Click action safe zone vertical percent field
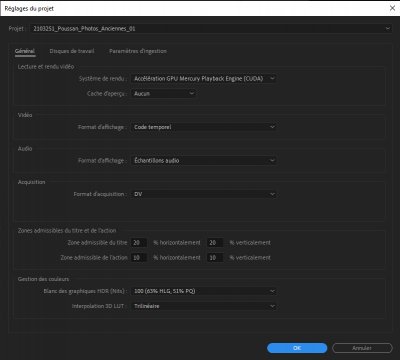The width and height of the screenshot is (400, 360). (215, 258)
